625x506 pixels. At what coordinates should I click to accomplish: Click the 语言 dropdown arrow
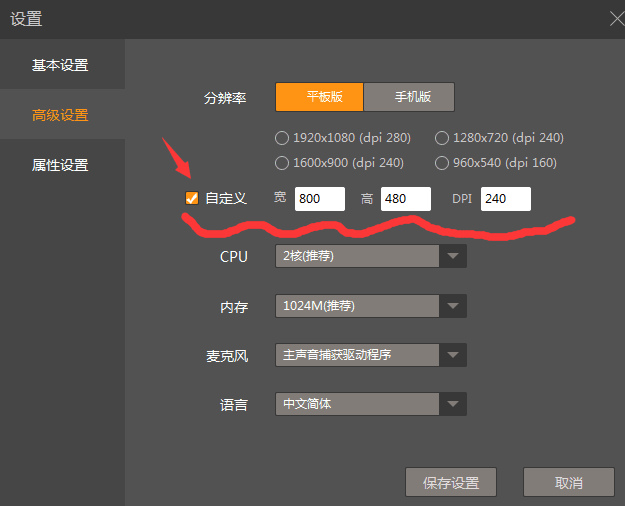tap(453, 404)
